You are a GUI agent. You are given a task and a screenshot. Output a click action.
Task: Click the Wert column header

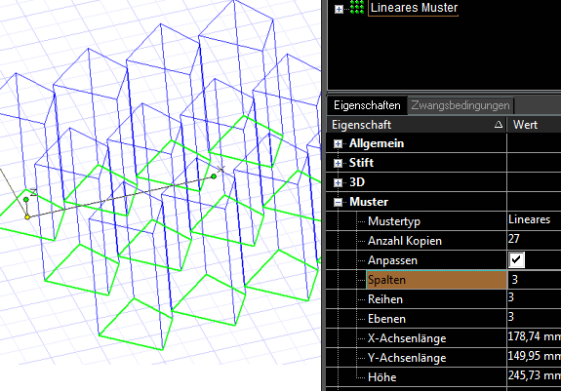[534, 125]
